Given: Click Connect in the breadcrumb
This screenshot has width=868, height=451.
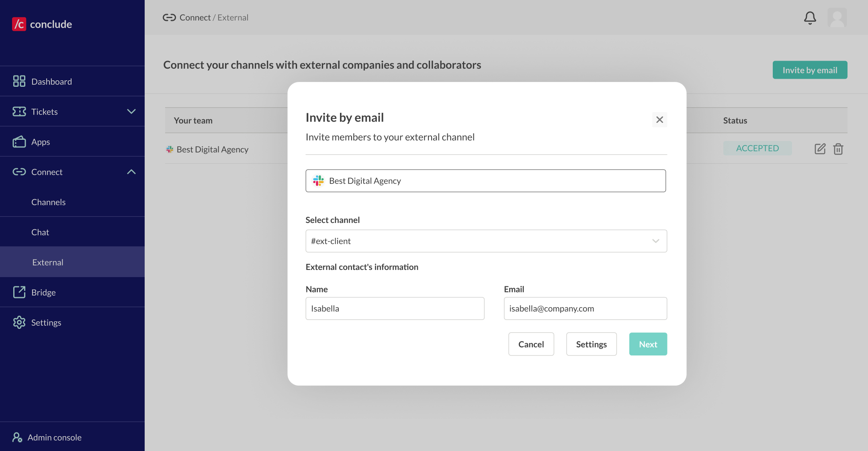Looking at the screenshot, I should click(195, 18).
